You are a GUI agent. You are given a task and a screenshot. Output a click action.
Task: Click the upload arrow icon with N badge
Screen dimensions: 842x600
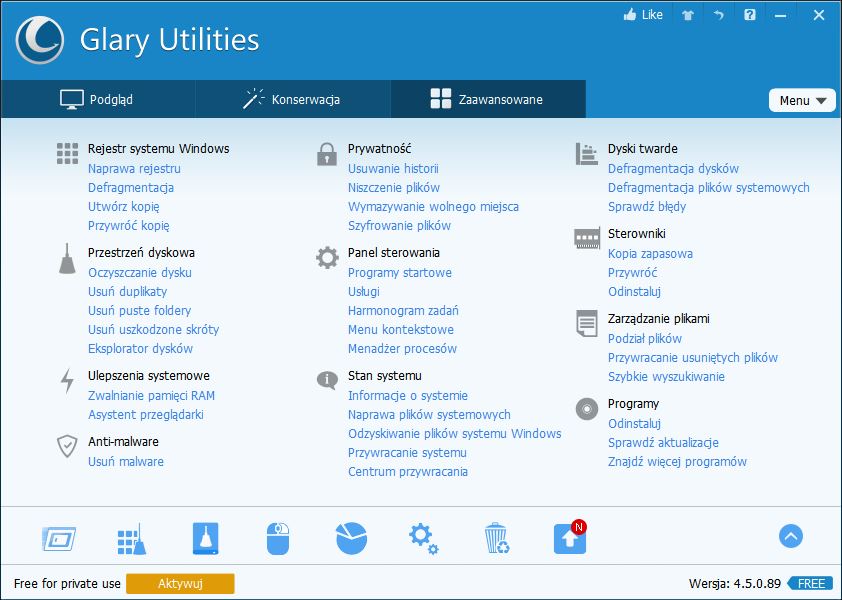pos(570,538)
